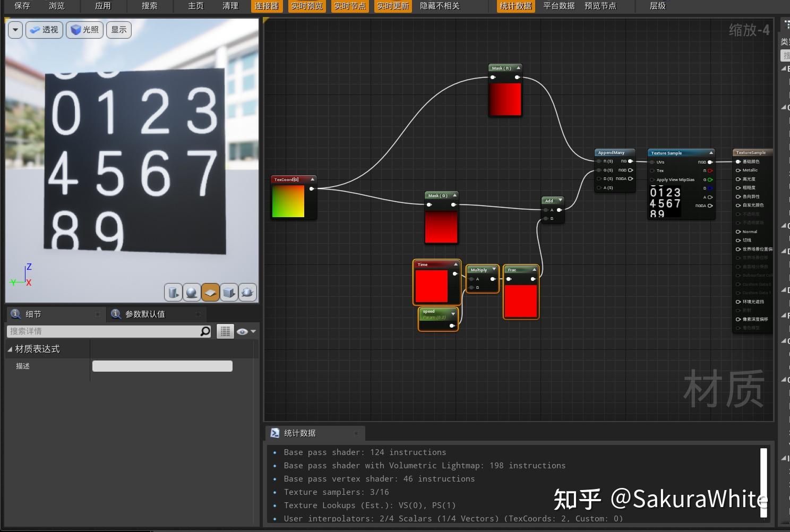Toggle 隐藏不相关 node highlighting
The image size is (790, 532).
click(439, 6)
